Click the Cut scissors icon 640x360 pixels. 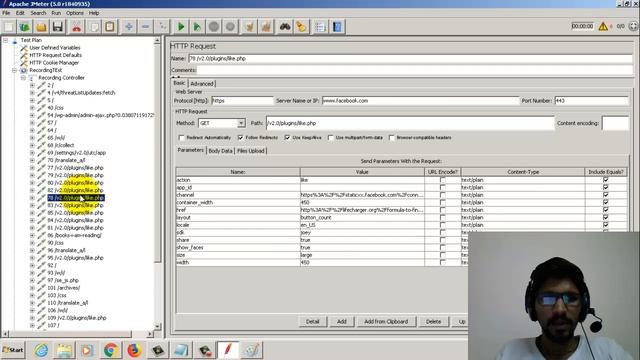[76, 27]
